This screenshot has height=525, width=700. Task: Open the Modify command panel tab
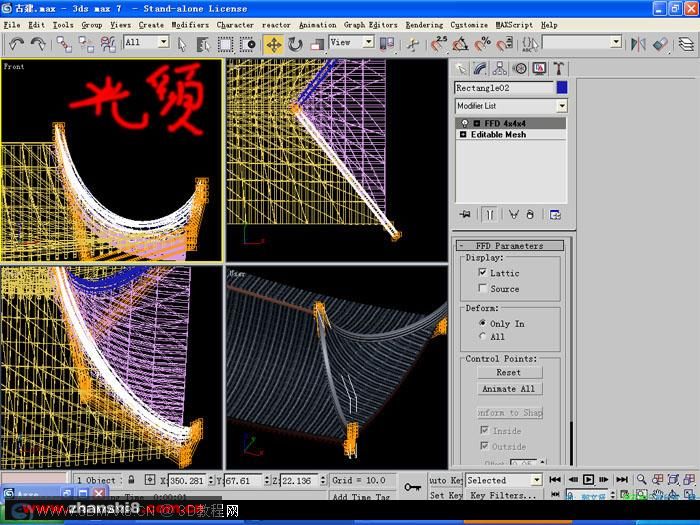click(x=480, y=68)
